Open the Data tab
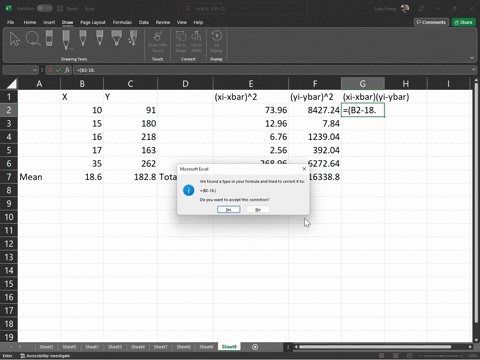Screen dimensions: 480x360 [x=144, y=22]
